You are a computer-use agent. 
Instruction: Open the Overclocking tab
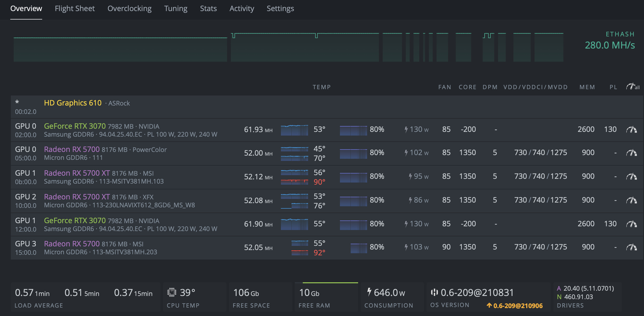tap(129, 9)
